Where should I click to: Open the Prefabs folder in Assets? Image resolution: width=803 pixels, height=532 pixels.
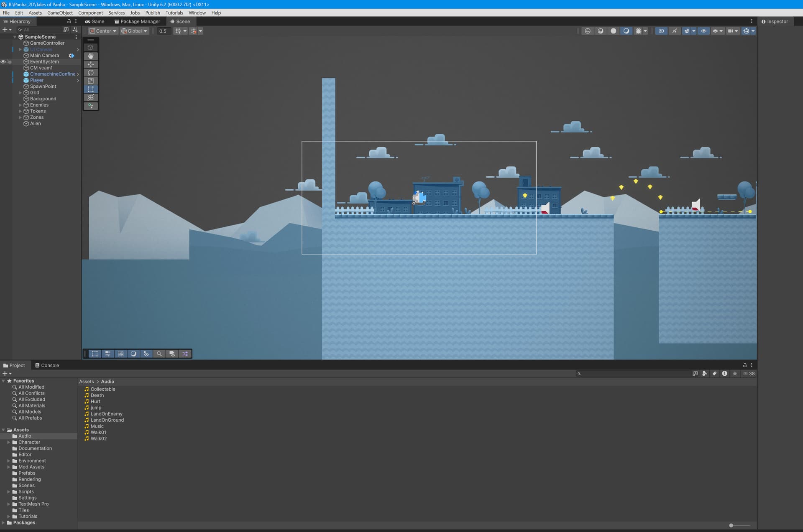point(27,473)
